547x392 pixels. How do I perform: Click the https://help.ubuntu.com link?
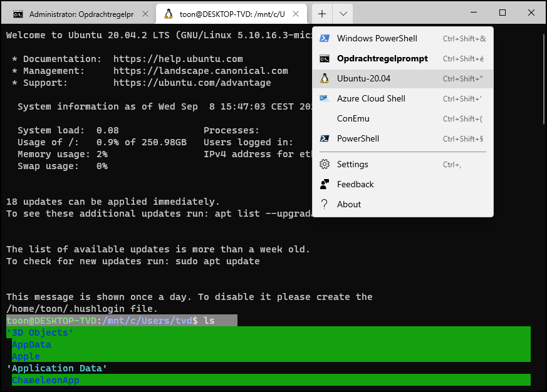point(178,59)
